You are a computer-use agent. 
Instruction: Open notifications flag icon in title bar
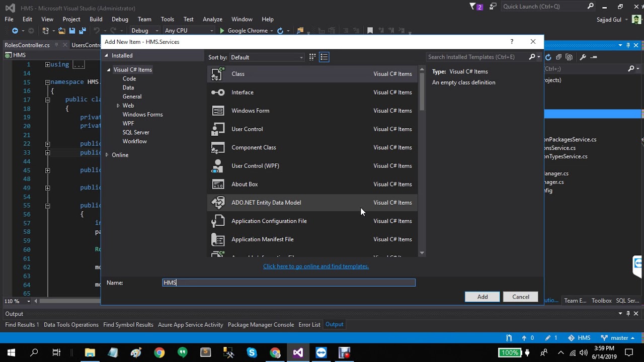click(473, 7)
